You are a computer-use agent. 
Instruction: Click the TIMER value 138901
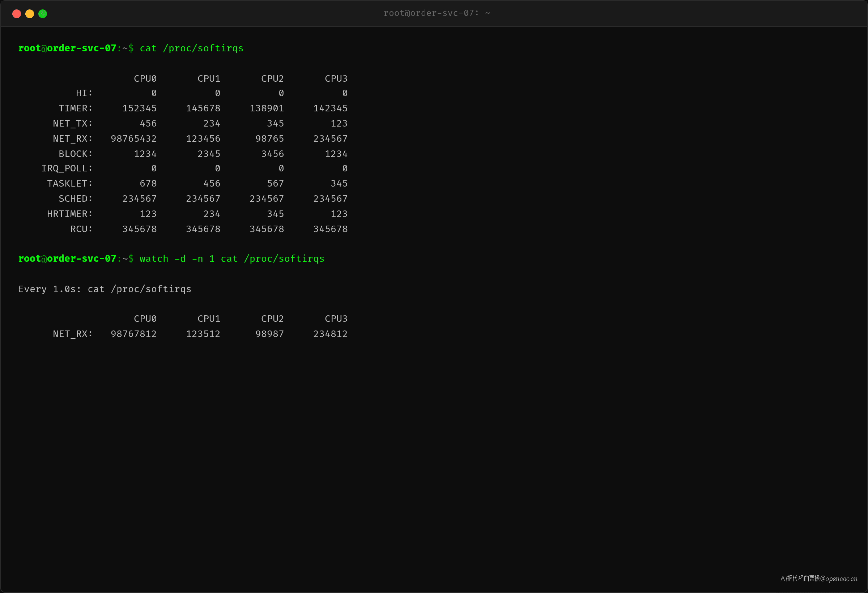267,108
